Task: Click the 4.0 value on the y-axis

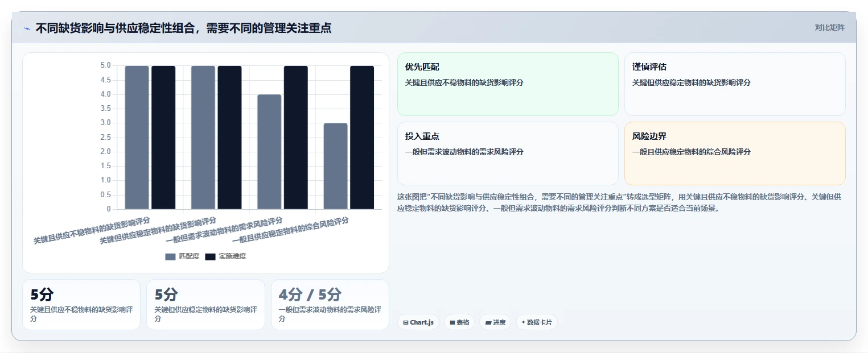Action: [106, 94]
